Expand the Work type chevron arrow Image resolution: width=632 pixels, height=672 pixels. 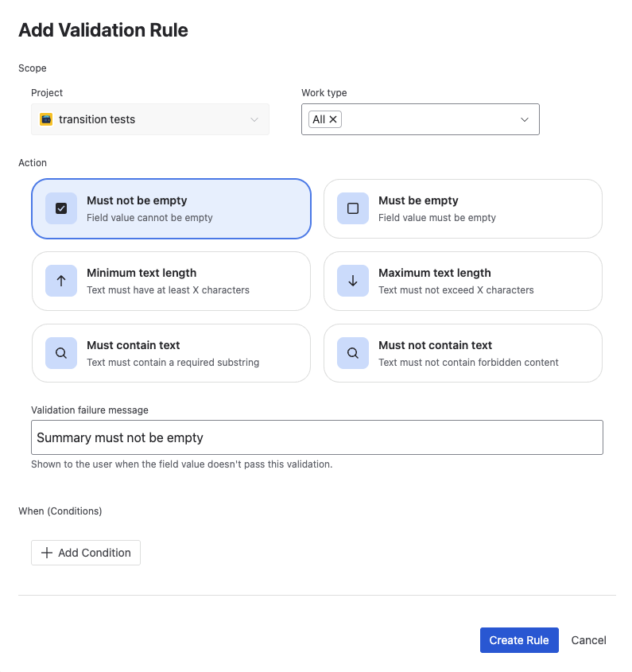[525, 118]
